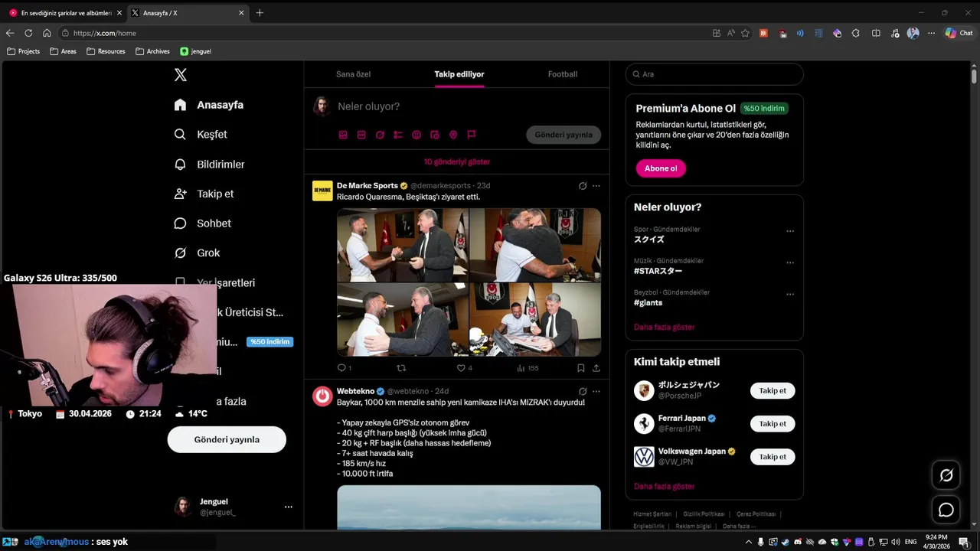Add this page to favorites star

(x=745, y=33)
